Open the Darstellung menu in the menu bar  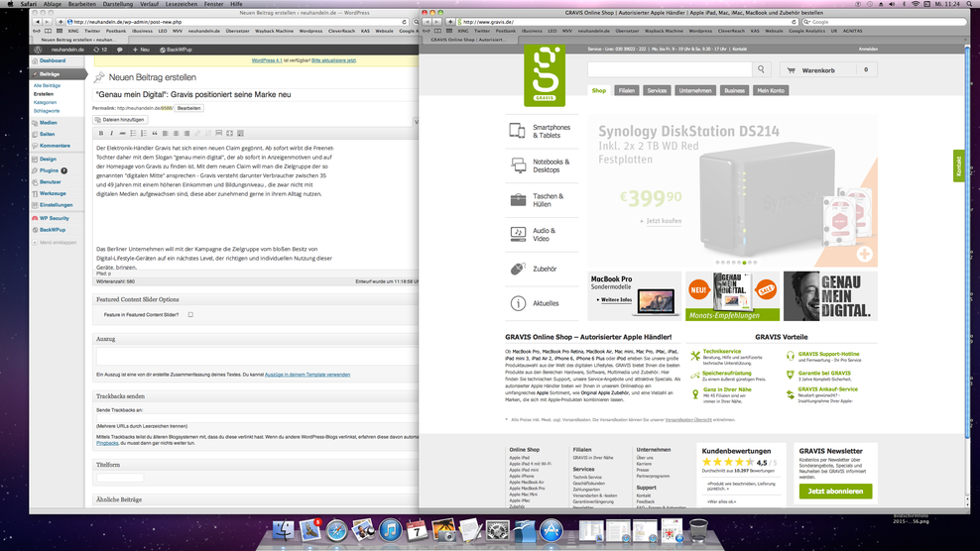click(117, 4)
